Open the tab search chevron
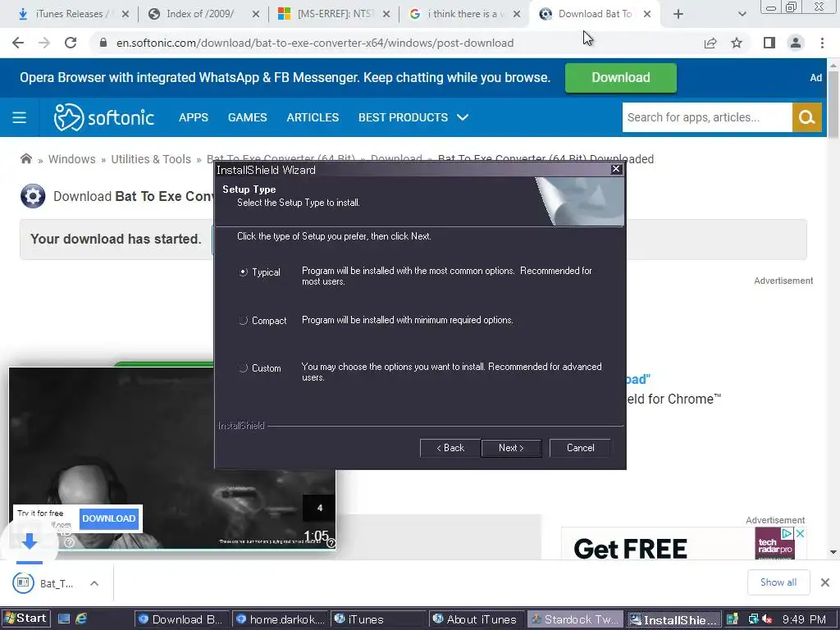 click(x=742, y=14)
